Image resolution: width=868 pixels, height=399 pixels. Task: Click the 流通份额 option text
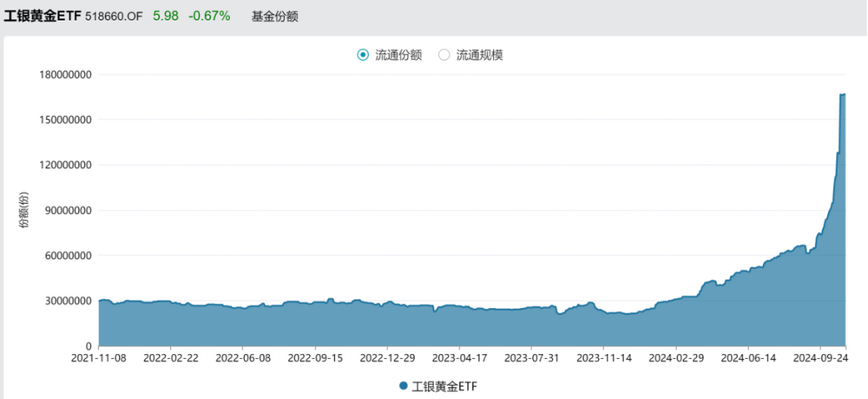pos(398,55)
